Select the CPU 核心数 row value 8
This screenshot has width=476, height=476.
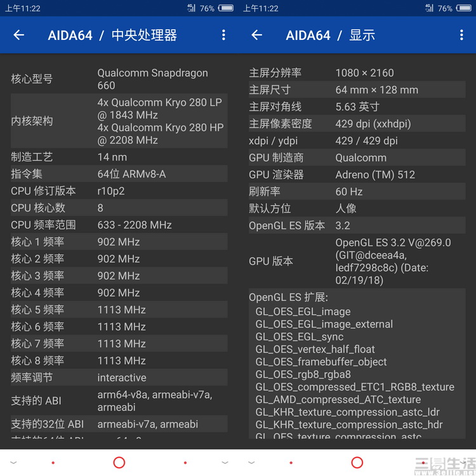coord(100,208)
